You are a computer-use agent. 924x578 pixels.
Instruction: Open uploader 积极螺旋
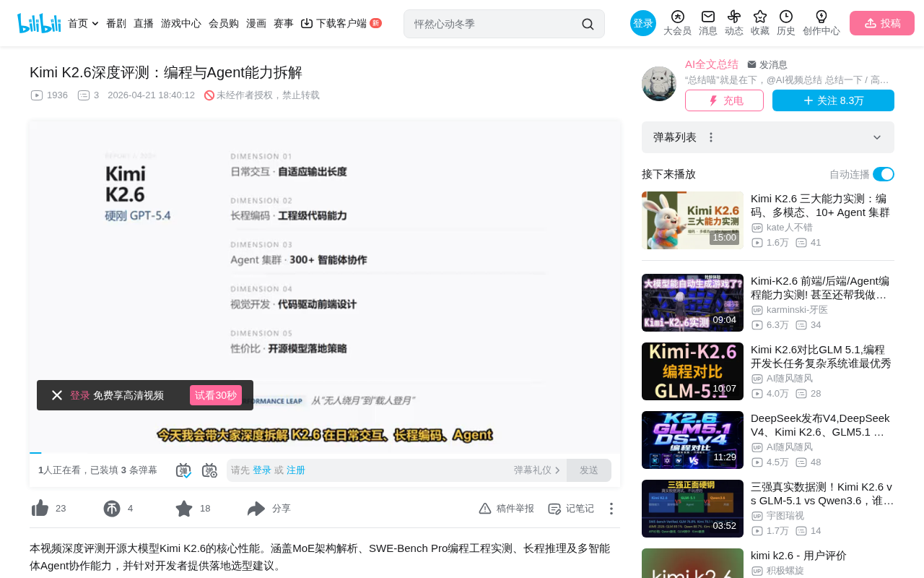point(785,571)
